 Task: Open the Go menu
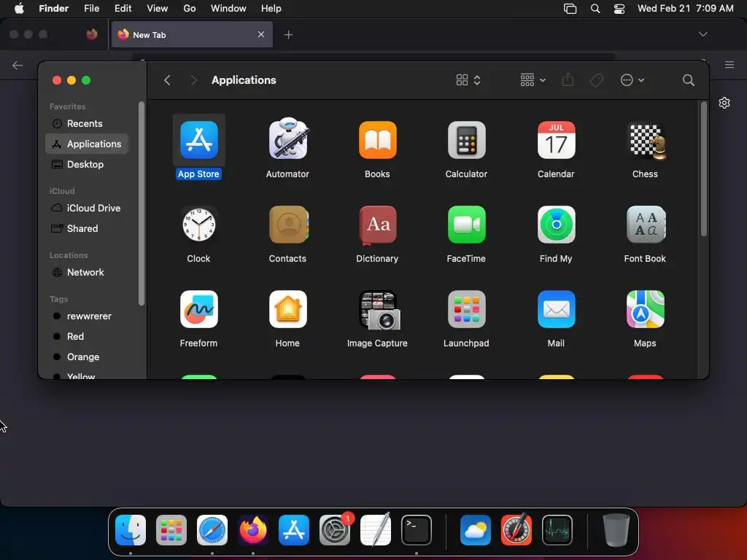(190, 9)
